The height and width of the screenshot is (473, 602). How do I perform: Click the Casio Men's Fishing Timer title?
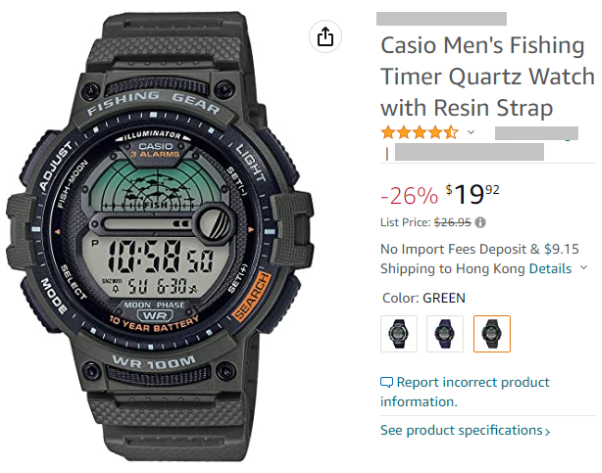click(481, 77)
